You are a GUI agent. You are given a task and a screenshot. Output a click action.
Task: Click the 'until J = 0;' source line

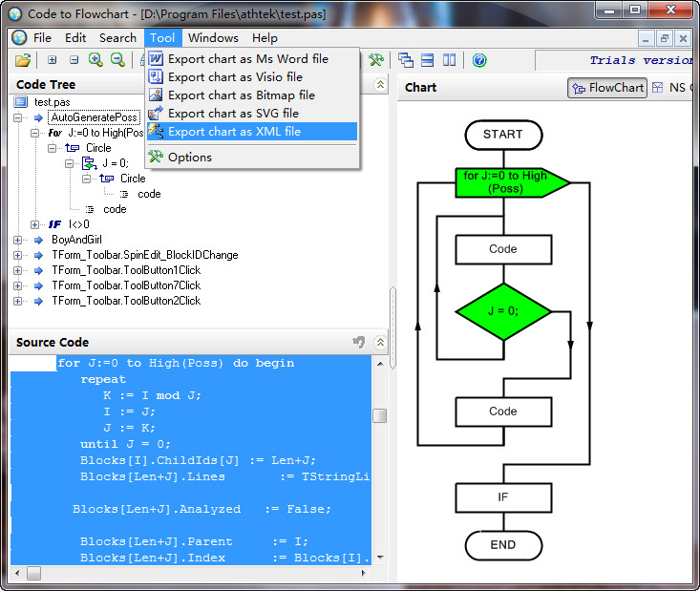[x=125, y=444]
